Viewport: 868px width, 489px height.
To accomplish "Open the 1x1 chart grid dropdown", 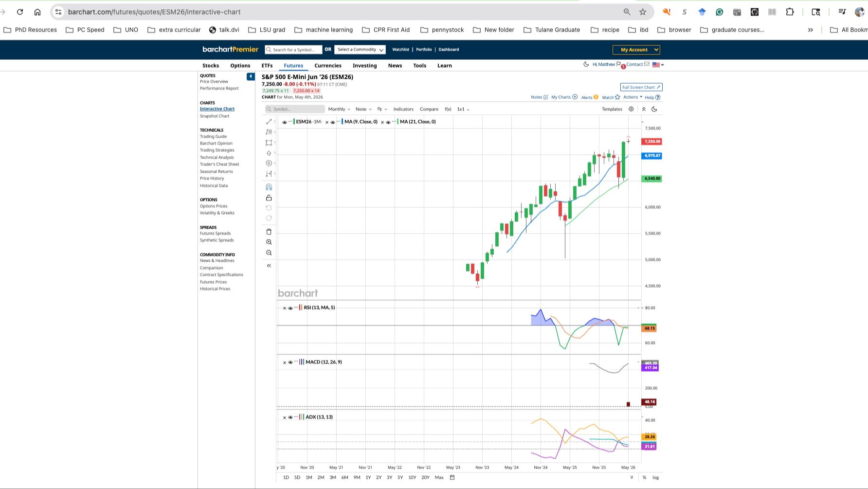I will [463, 109].
